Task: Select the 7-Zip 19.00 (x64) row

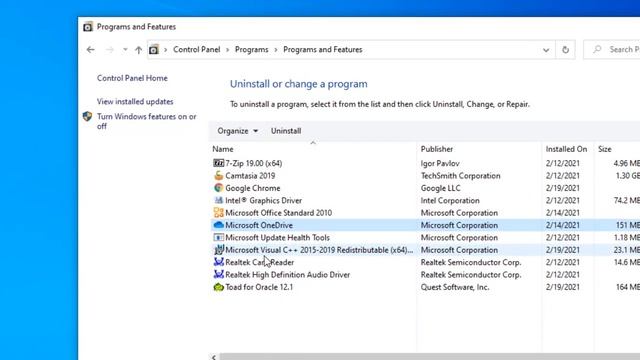Action: coord(425,163)
